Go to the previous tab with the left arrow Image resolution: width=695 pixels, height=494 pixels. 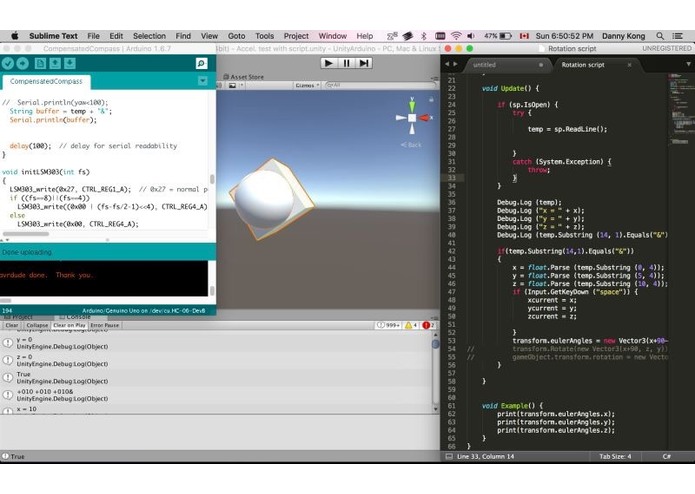[447, 65]
